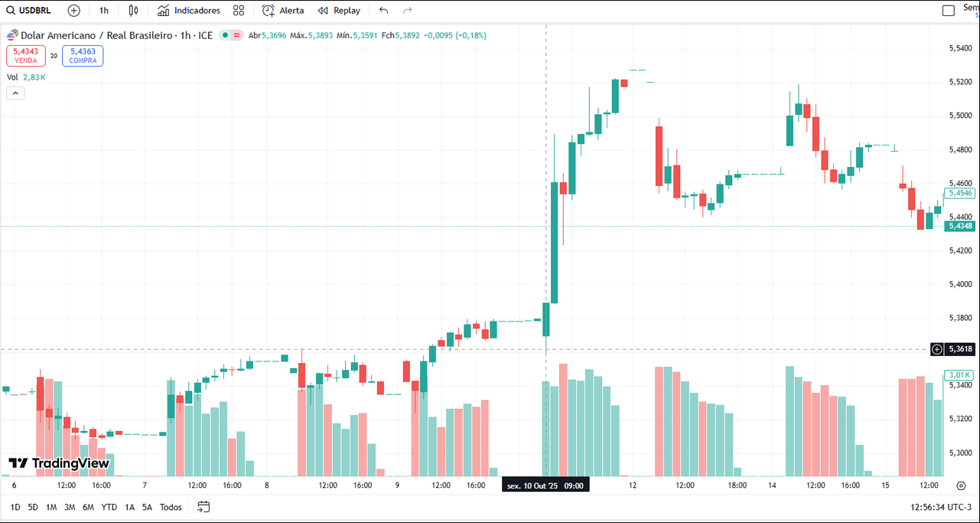Open the multi-chart layout grid icon

click(x=238, y=10)
